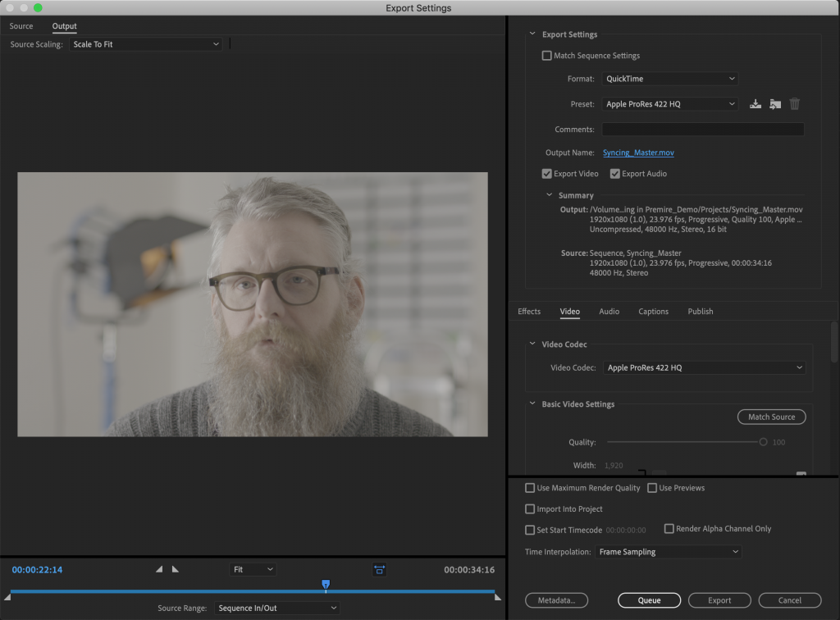
Task: Switch to the Audio tab
Action: coord(609,312)
